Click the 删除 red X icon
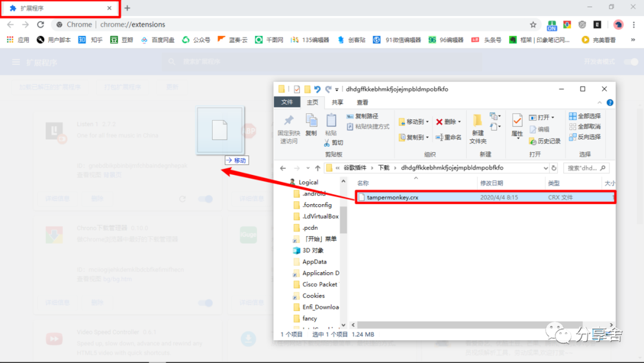 point(439,122)
